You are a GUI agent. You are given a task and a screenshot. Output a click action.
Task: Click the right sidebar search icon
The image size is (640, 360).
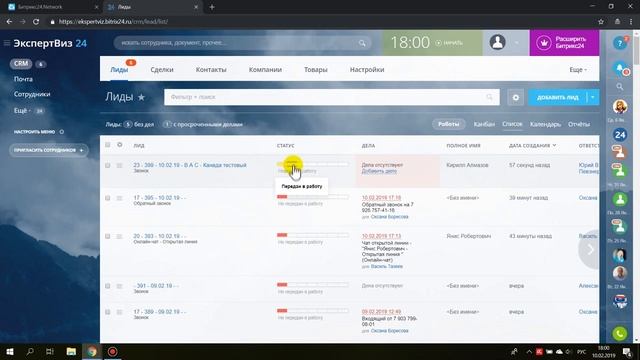tap(620, 87)
